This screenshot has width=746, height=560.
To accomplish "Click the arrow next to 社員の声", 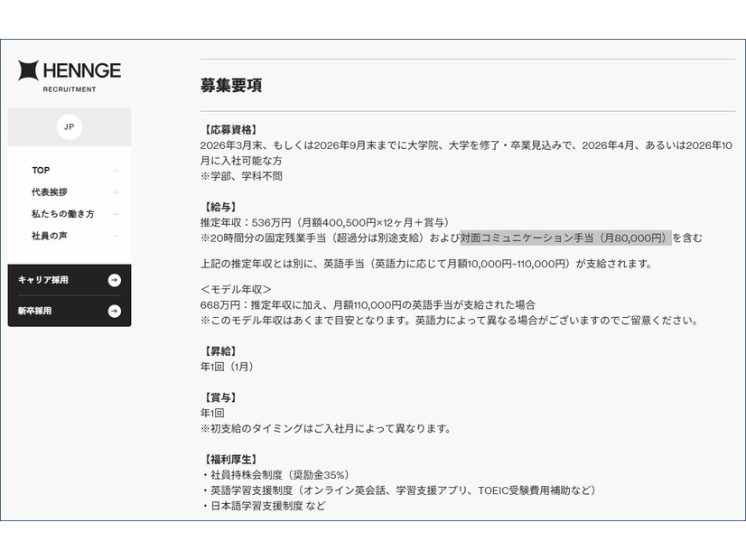I will coord(116,236).
